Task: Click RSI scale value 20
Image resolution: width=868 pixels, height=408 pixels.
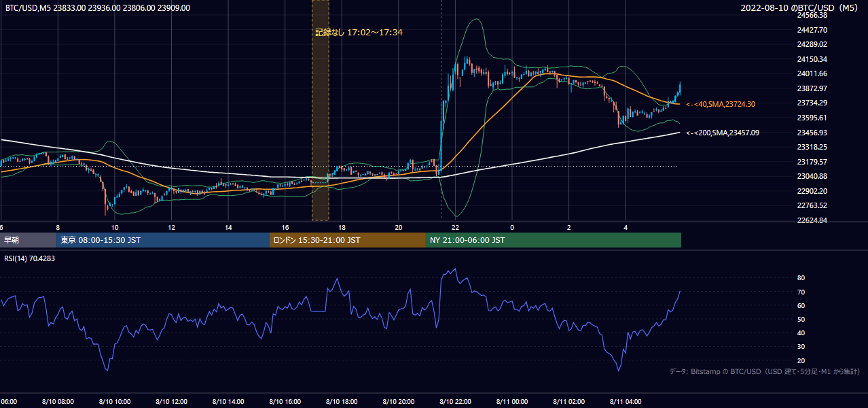Action: click(801, 360)
